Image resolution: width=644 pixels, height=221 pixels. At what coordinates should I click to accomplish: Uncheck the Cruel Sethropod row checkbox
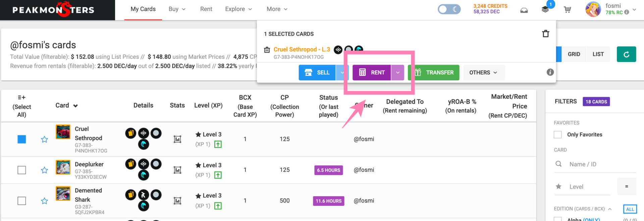point(22,139)
